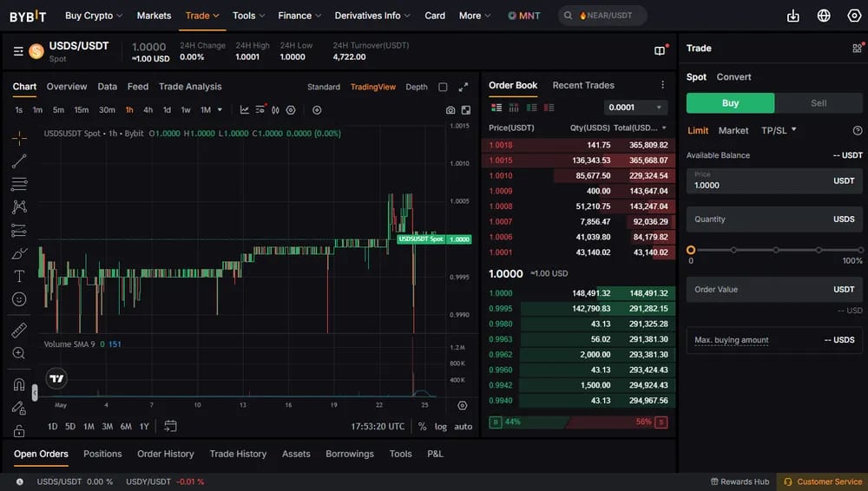Select the crosshair cursor tool
This screenshot has height=491, width=868.
19,138
